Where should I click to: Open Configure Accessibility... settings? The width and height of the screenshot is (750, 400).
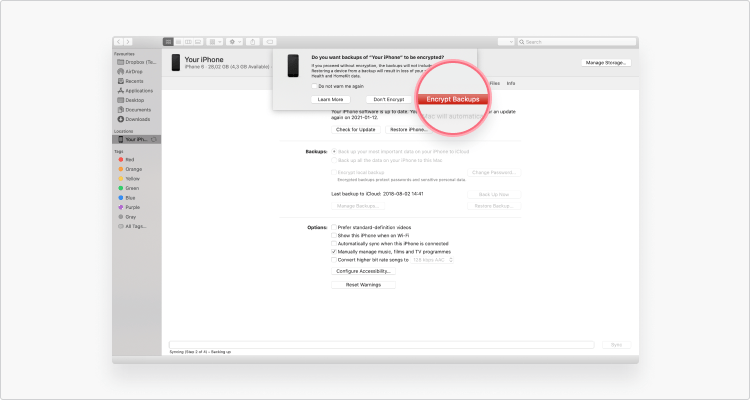(x=364, y=271)
